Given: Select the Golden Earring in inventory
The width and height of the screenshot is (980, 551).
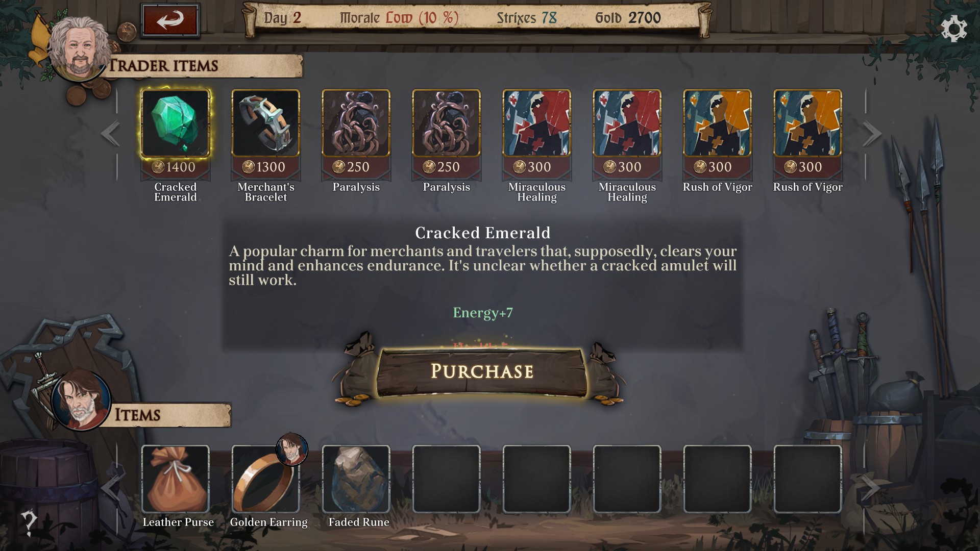Looking at the screenshot, I should 265,479.
